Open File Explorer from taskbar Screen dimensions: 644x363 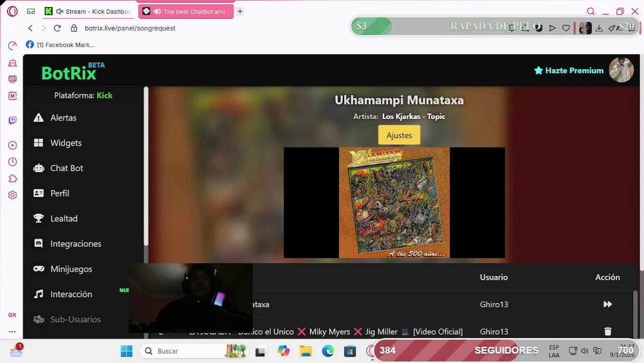point(305,351)
